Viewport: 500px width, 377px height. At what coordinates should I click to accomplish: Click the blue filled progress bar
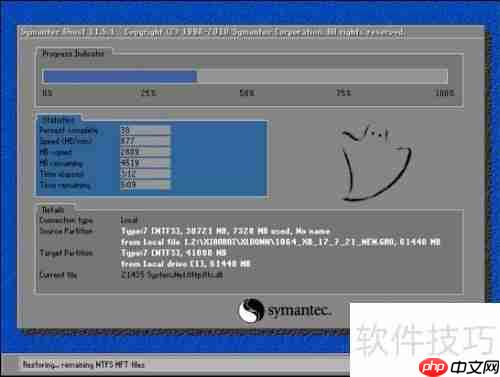[120, 76]
